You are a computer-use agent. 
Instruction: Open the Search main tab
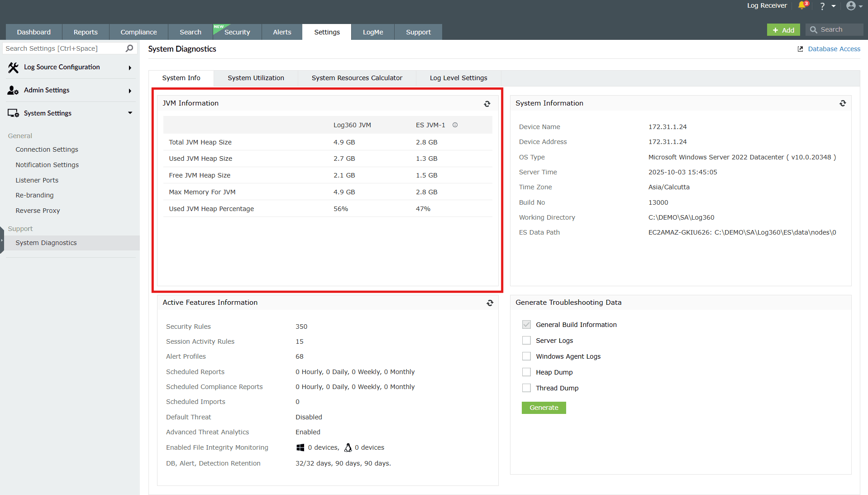coord(191,32)
